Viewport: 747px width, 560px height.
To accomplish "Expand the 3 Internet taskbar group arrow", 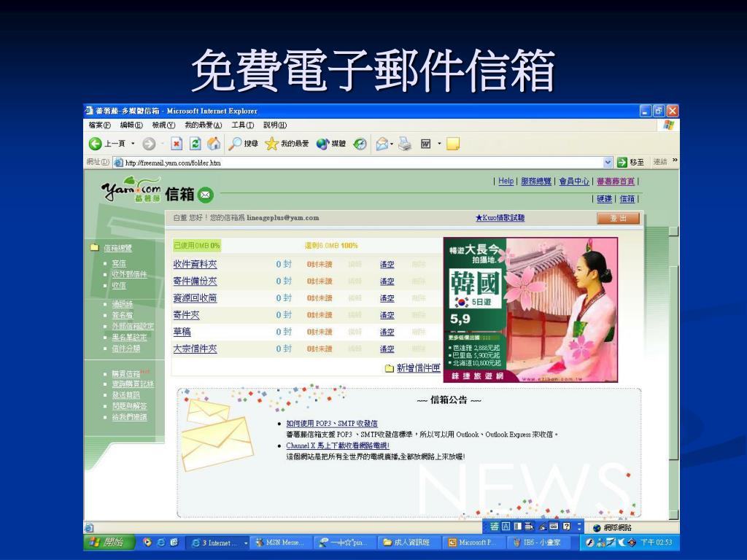I will tap(246, 542).
